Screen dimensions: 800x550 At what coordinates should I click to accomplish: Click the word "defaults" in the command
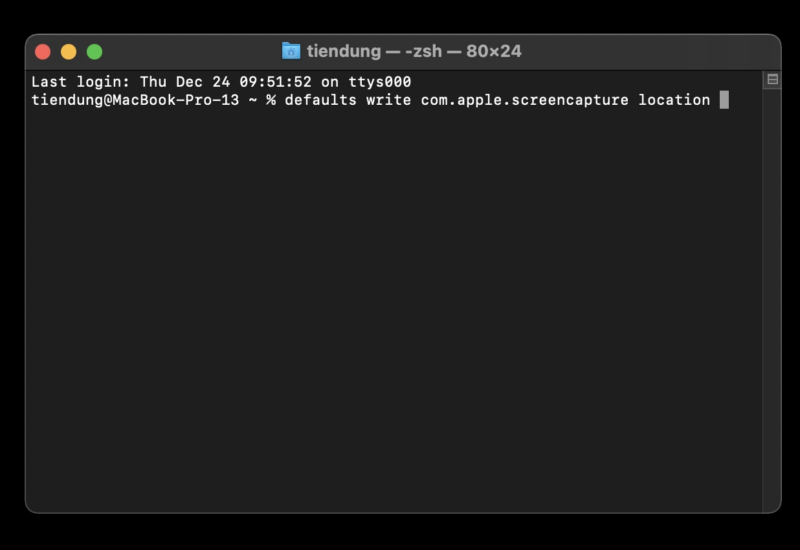click(316, 100)
